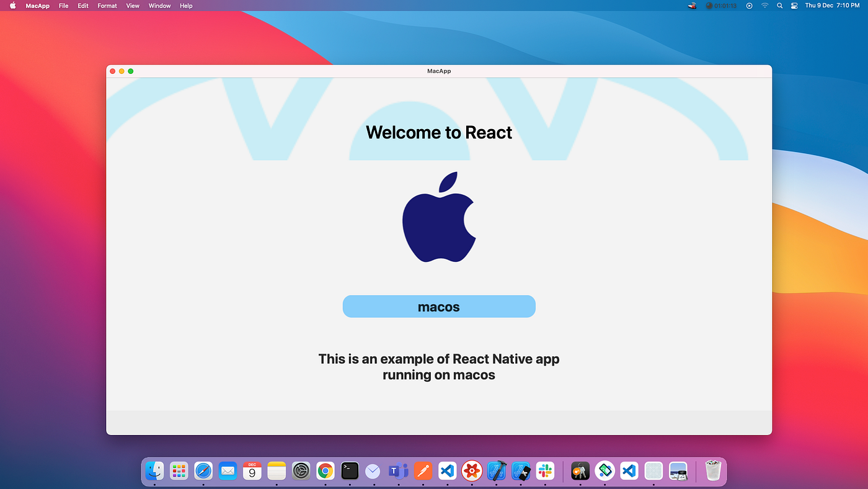Open Slack from the Dock
The height and width of the screenshot is (489, 868).
coord(544,470)
